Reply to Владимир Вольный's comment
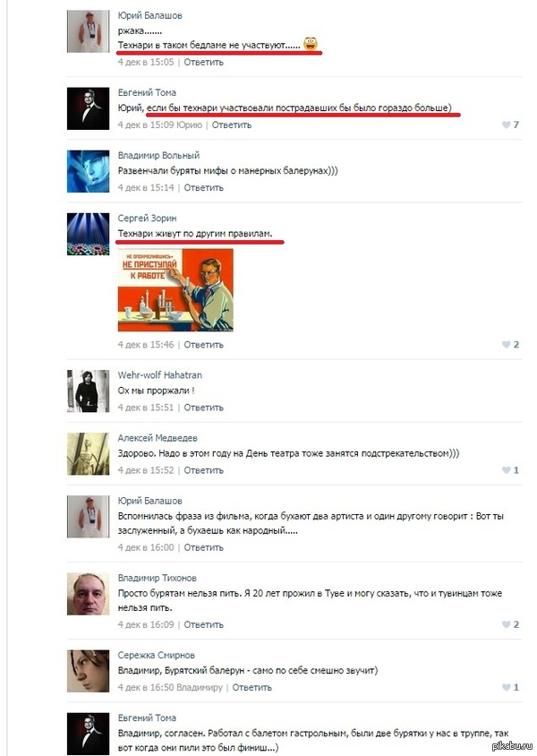This screenshot has width=537, height=756. pos(204,187)
